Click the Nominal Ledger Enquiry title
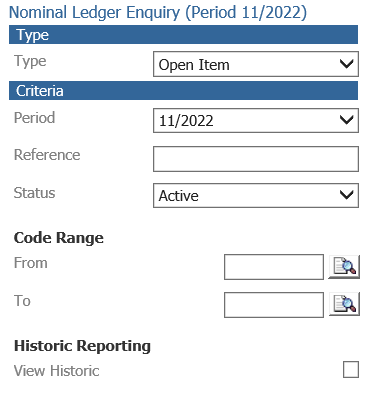The width and height of the screenshot is (373, 408). tap(158, 13)
